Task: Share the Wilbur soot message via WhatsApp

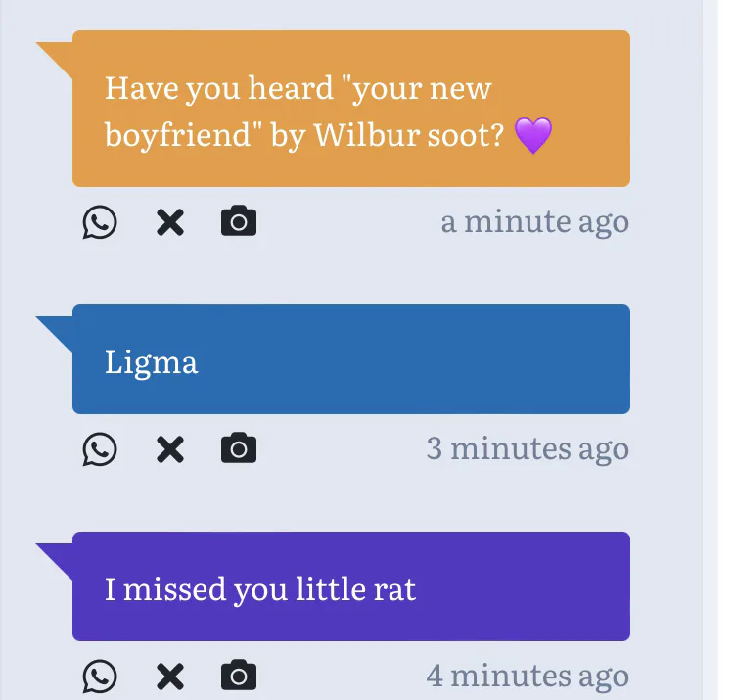Action: [99, 222]
